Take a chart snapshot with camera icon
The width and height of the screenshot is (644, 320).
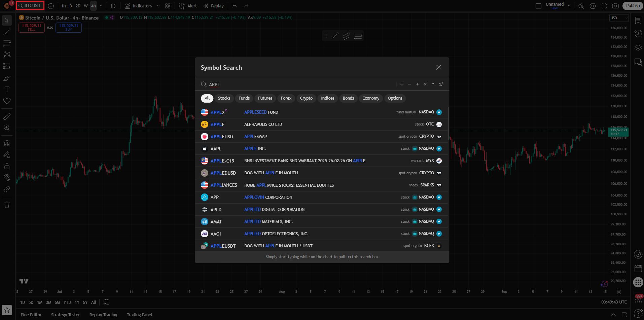tap(615, 6)
